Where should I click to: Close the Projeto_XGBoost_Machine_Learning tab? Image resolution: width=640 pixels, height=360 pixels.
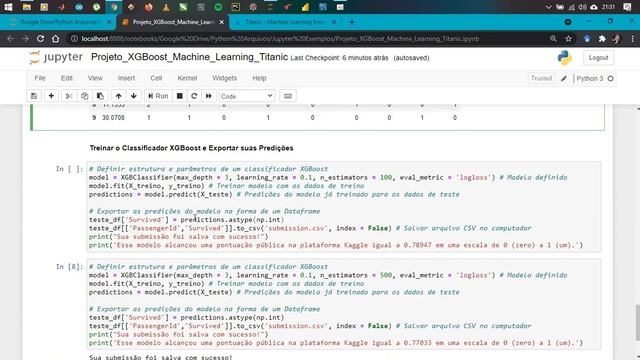[x=222, y=22]
